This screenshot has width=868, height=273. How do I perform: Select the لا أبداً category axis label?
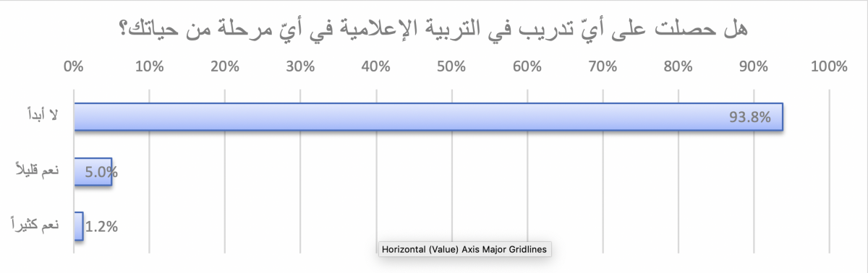pos(46,117)
